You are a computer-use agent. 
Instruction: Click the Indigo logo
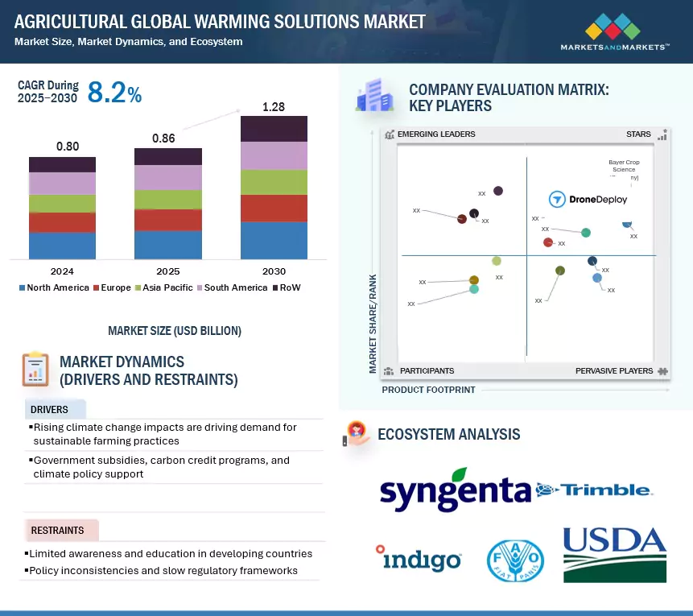(419, 559)
